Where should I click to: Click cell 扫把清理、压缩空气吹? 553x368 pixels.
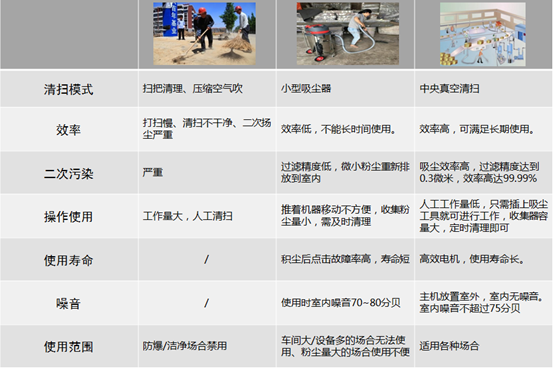coord(207,89)
